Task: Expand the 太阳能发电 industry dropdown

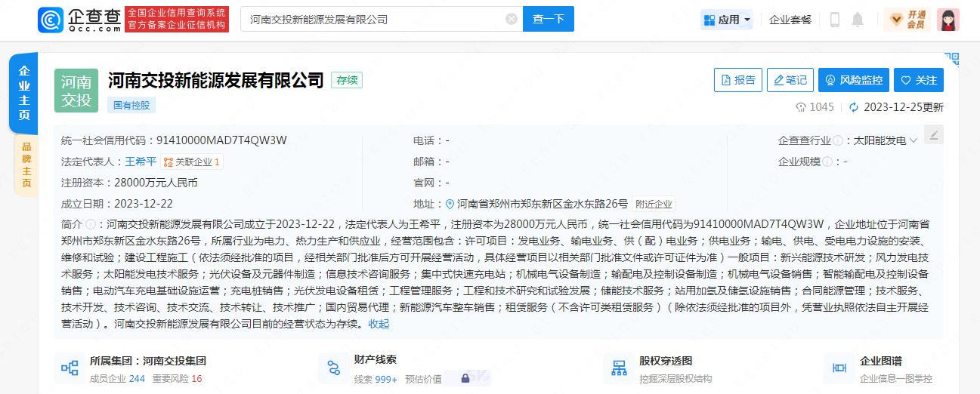Action: [x=886, y=140]
